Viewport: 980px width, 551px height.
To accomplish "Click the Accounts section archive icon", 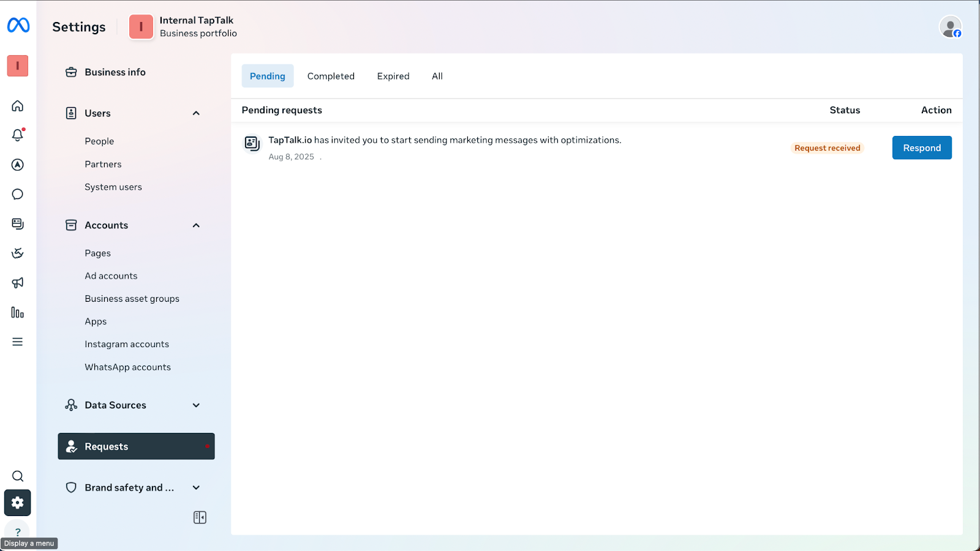I will (71, 225).
